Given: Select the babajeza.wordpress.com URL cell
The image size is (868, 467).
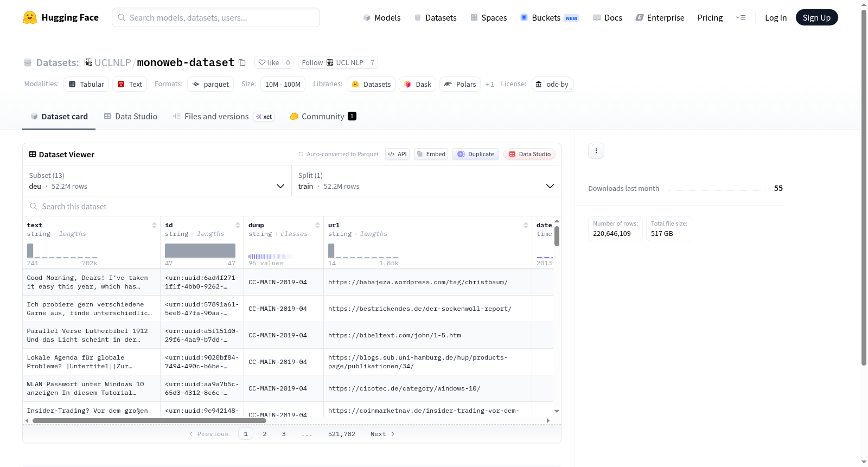Looking at the screenshot, I should click(427, 283).
